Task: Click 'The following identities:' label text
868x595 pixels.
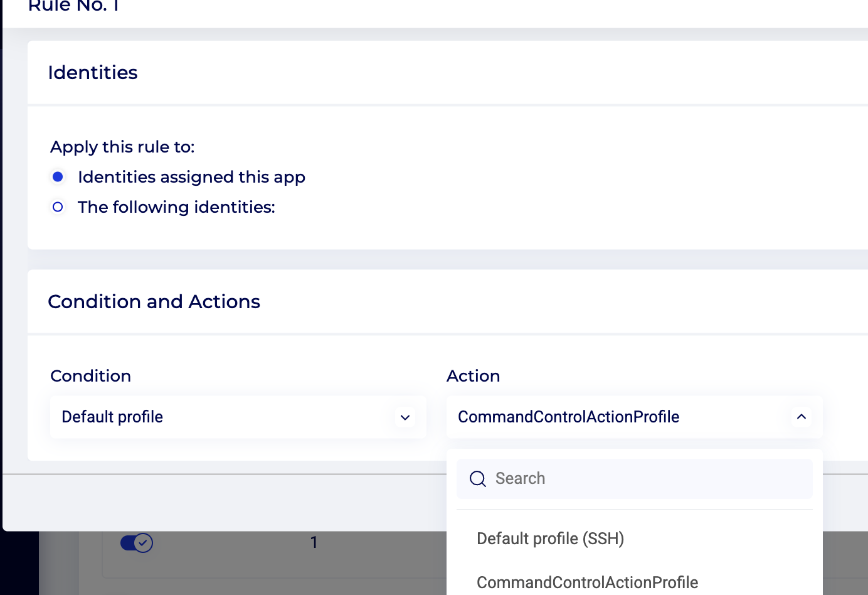Action: tap(176, 207)
